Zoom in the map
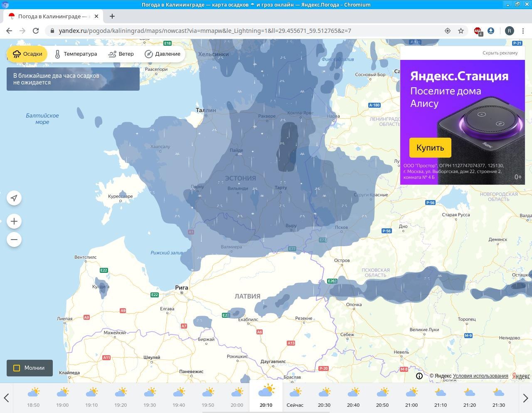This screenshot has width=532, height=413. point(14,221)
